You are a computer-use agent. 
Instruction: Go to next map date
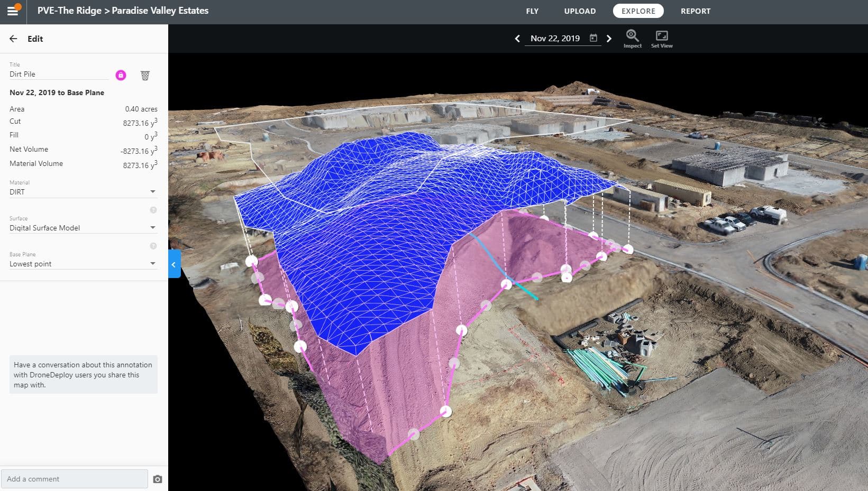609,39
